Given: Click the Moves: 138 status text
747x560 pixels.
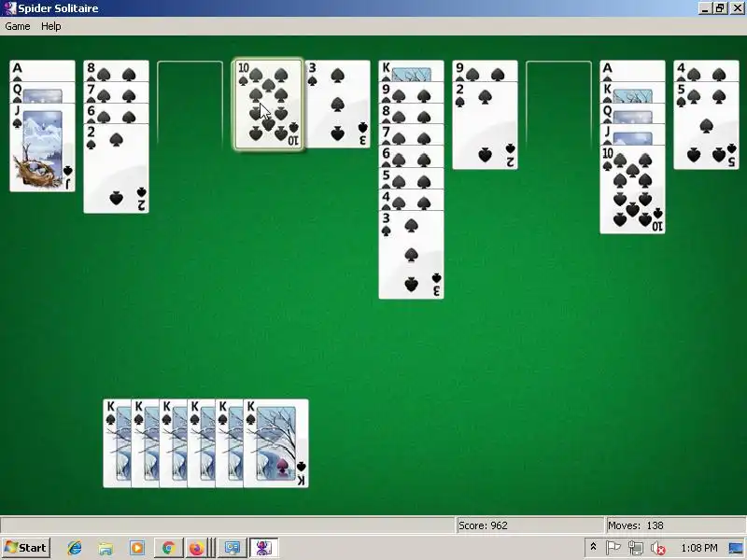Looking at the screenshot, I should tap(636, 525).
